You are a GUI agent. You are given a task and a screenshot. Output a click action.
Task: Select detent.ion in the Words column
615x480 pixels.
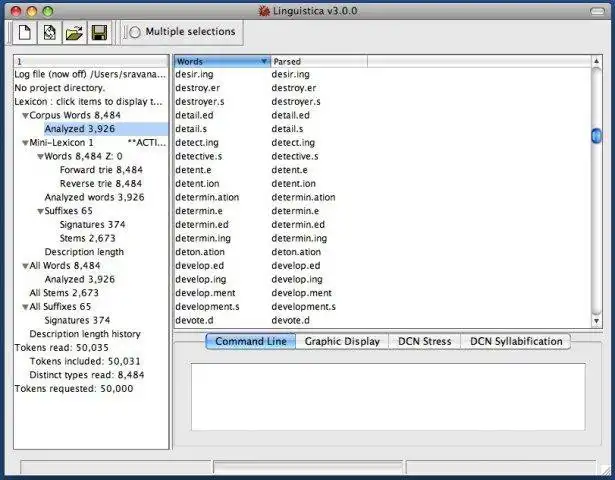[197, 184]
